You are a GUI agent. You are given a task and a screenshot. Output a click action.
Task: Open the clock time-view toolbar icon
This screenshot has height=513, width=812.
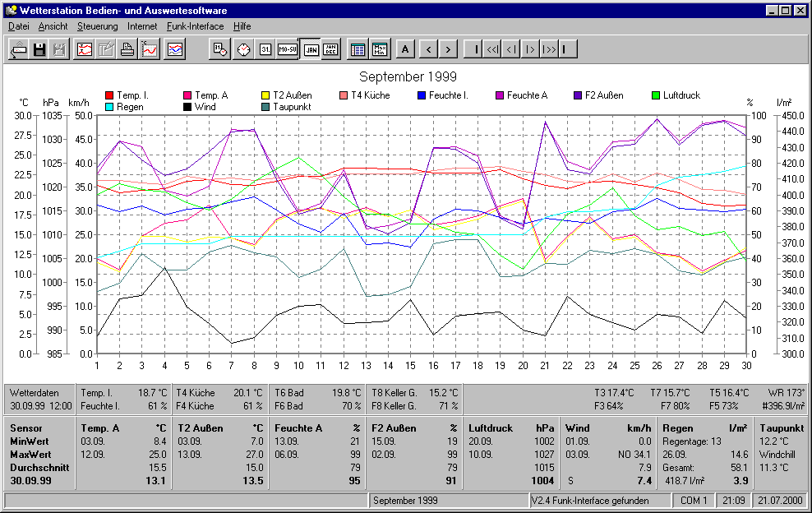243,49
